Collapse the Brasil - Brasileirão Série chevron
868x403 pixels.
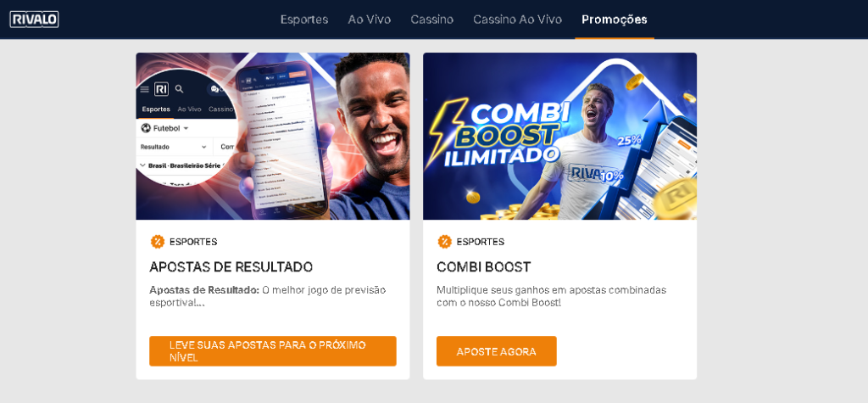142,165
